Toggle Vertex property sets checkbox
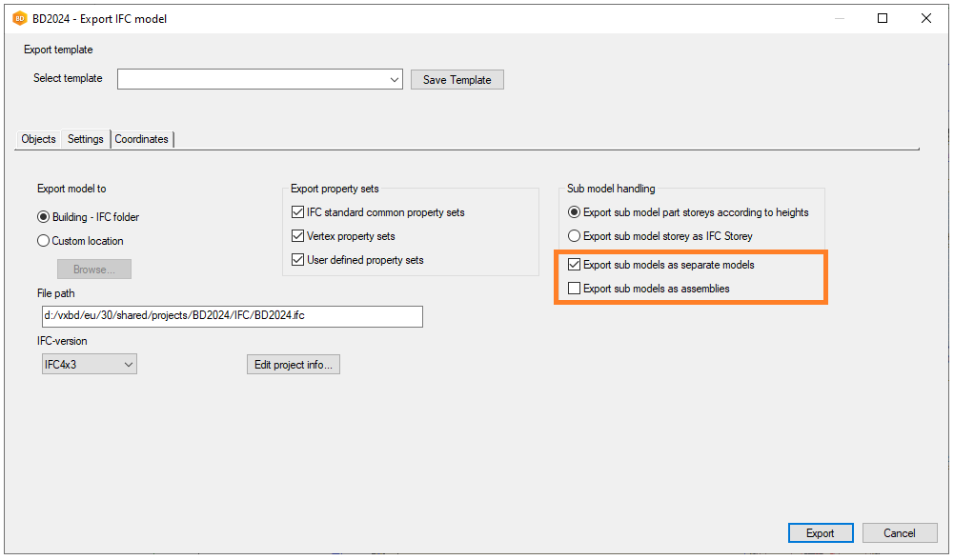This screenshot has height=560, width=954. pos(298,236)
